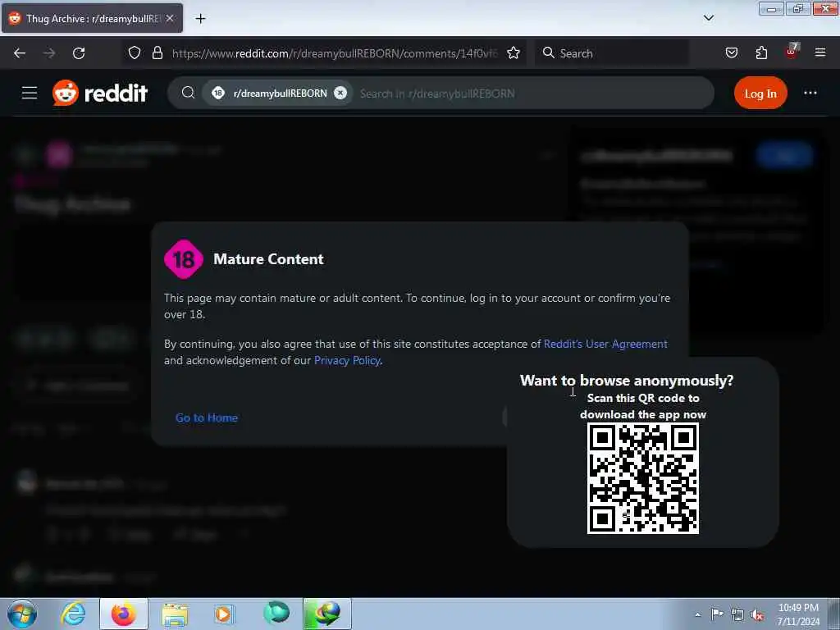This screenshot has height=630, width=840.
Task: Open Reddit's User Agreement link
Action: 605,344
